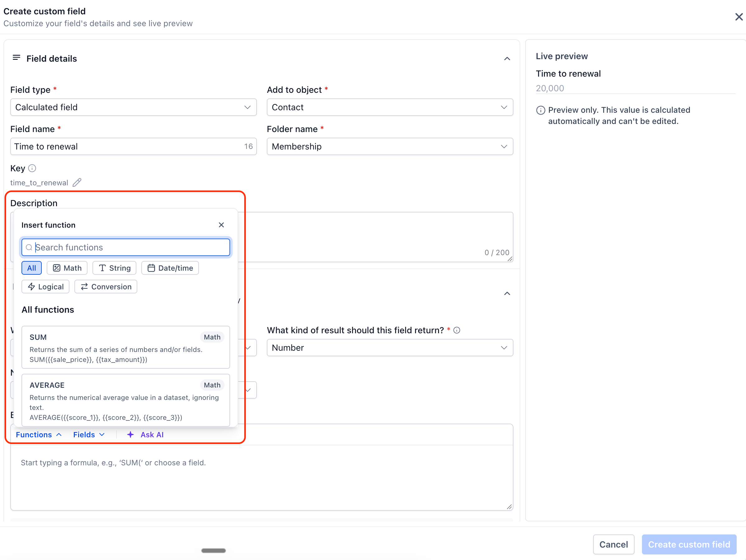The height and width of the screenshot is (560, 746).
Task: Close the Create custom field dialog
Action: 739,17
